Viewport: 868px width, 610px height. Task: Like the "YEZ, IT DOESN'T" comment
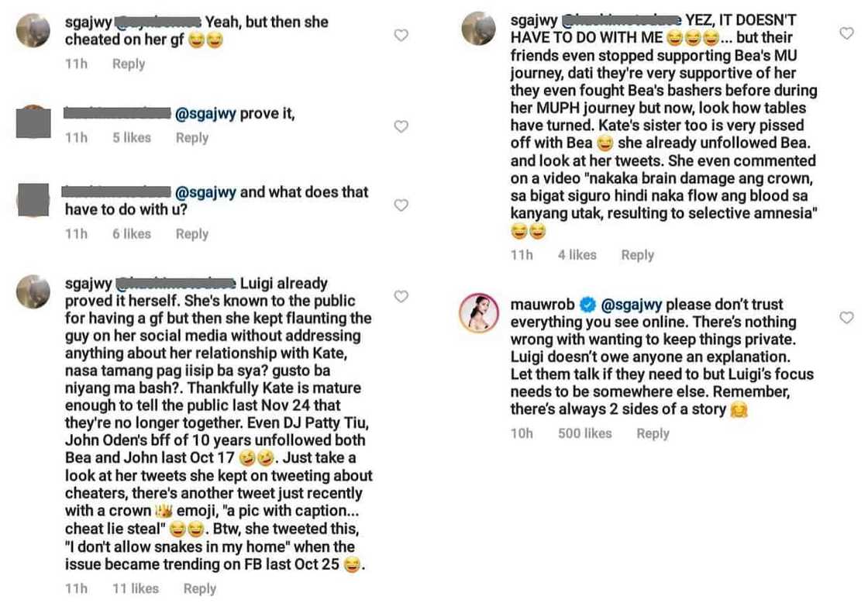click(x=846, y=33)
